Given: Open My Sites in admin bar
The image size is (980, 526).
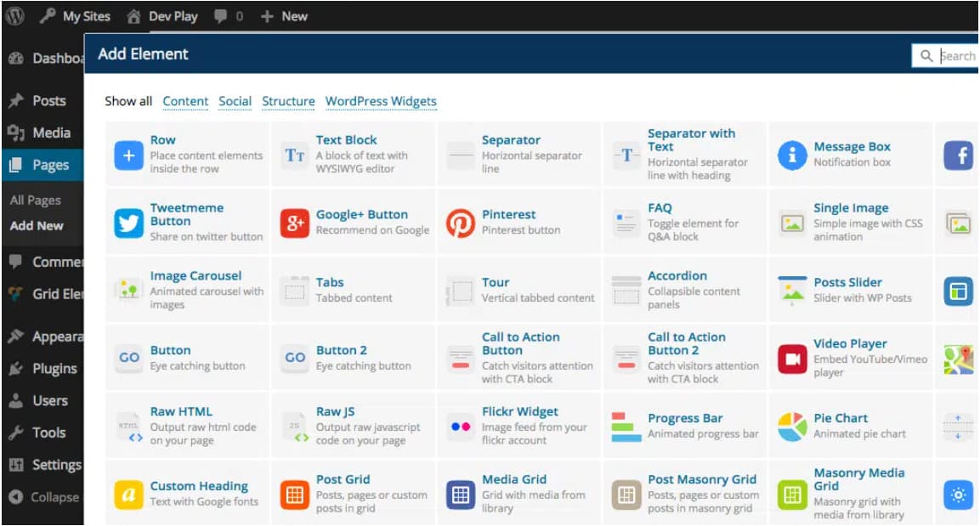Looking at the screenshot, I should pos(75,16).
